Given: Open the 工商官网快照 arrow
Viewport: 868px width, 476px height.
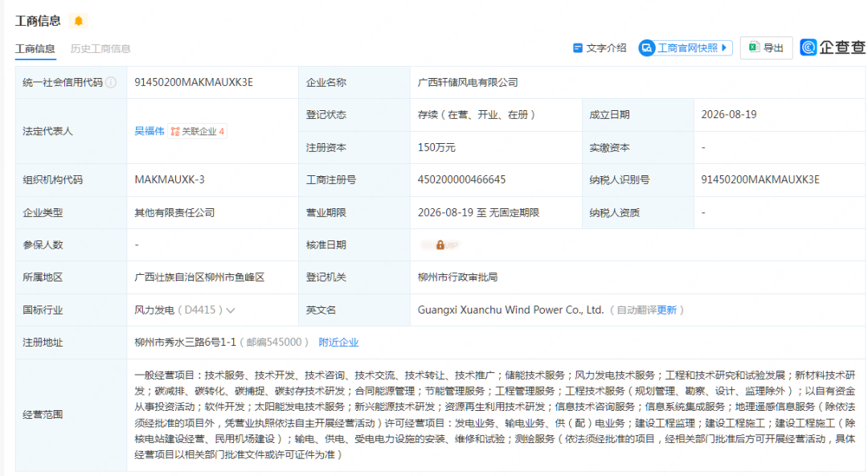Looking at the screenshot, I should (724, 48).
